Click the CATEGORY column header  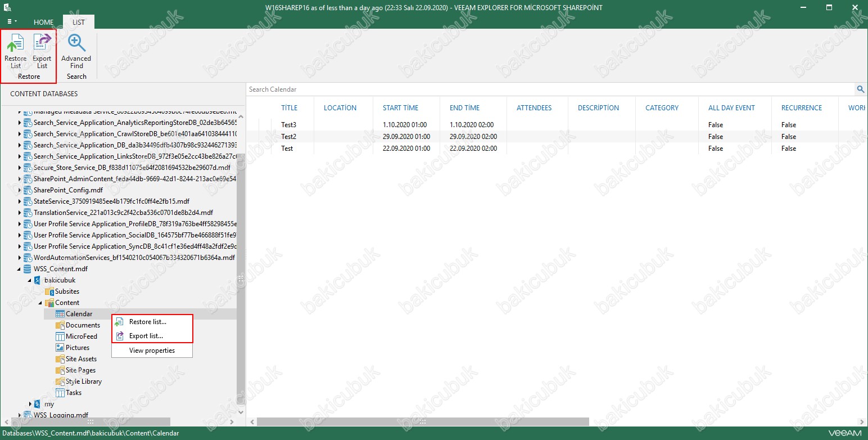662,108
